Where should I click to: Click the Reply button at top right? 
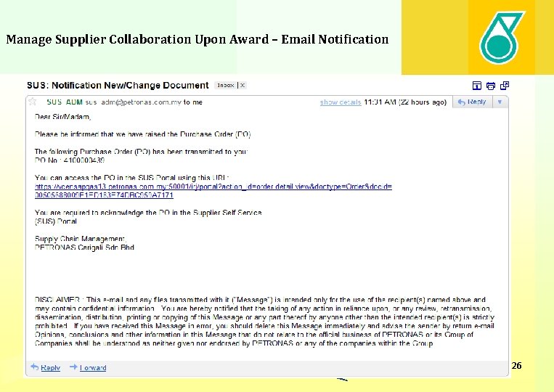pos(472,102)
